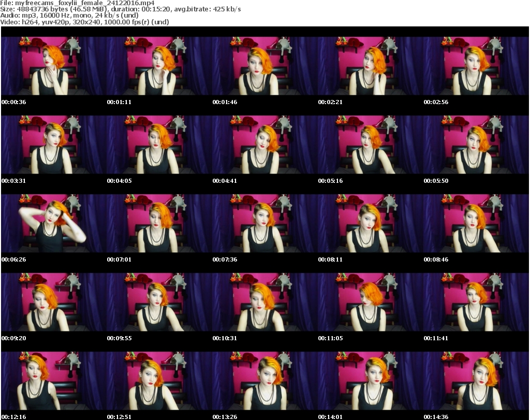Select the thumbnail timestamped 00:13:26
This screenshot has width=530, height=420.
[264, 381]
